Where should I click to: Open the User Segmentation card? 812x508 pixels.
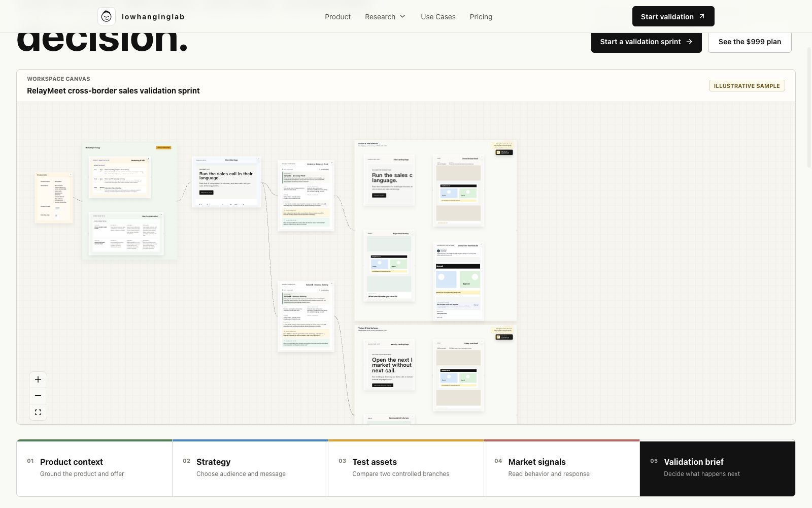(126, 233)
